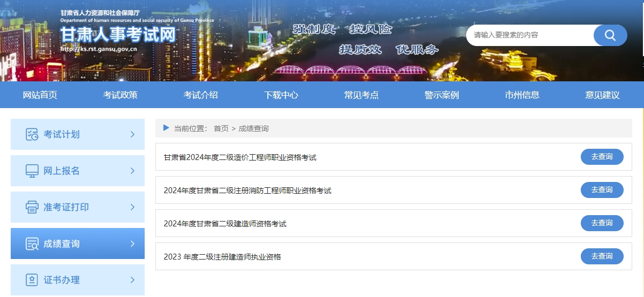Click 去查询 for 二级造价工程师 exam
This screenshot has height=297, width=644.
click(602, 157)
